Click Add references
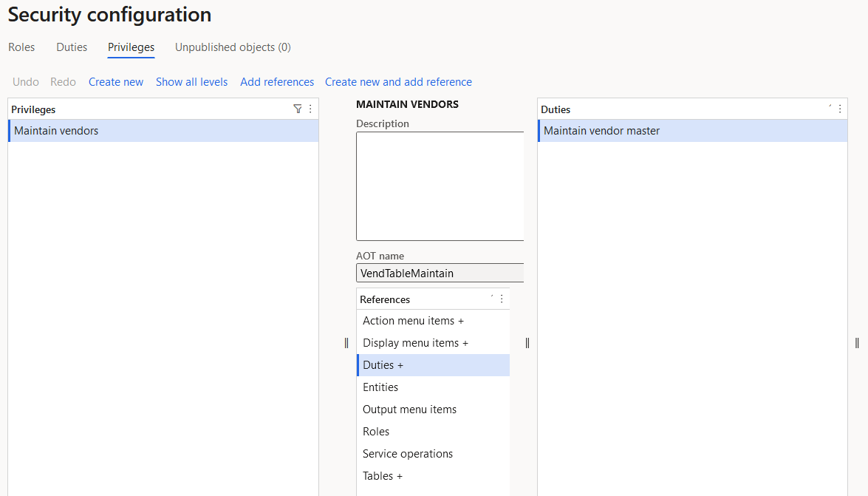The height and width of the screenshot is (496, 868). point(277,82)
